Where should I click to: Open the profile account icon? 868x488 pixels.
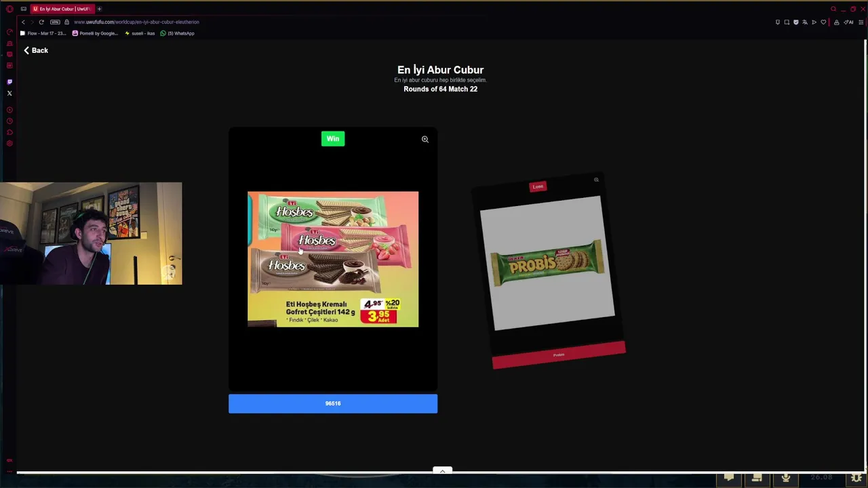(x=837, y=22)
